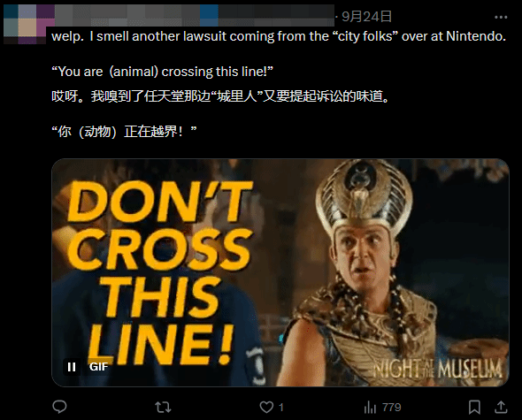Share the post via upload-arrow icon

pos(501,407)
